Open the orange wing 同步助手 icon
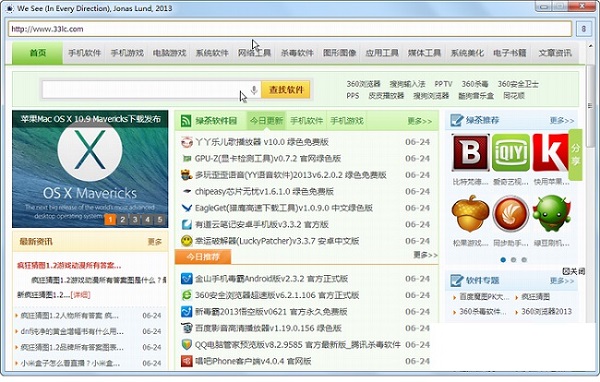 coord(511,214)
